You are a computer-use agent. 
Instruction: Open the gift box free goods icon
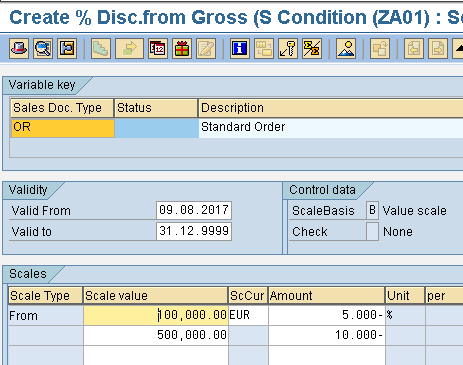coord(182,49)
